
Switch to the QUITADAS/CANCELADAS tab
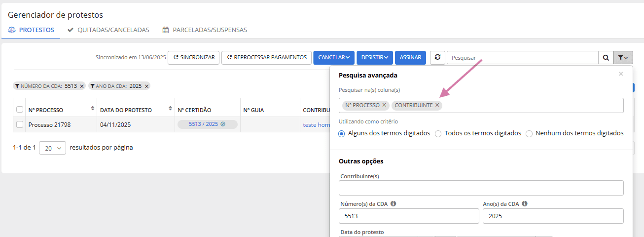pos(108,30)
